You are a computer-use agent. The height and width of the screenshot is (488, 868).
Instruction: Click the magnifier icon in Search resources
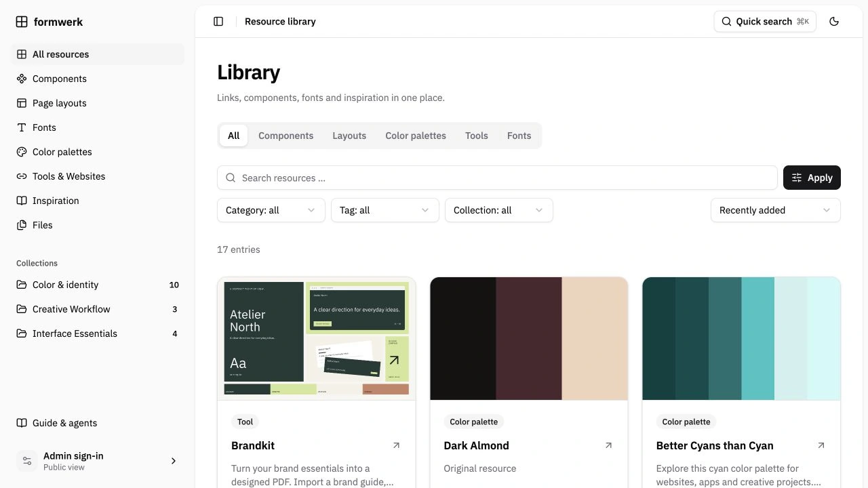pos(231,178)
